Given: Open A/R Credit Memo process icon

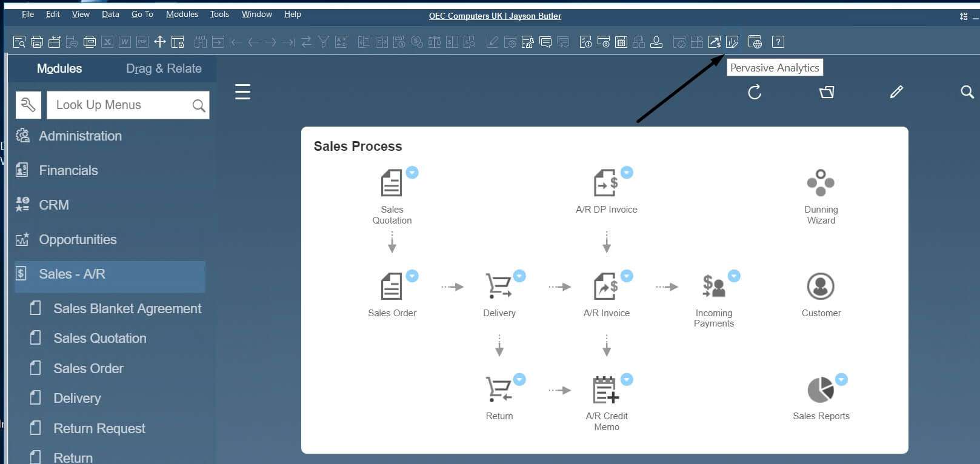Looking at the screenshot, I should 605,389.
